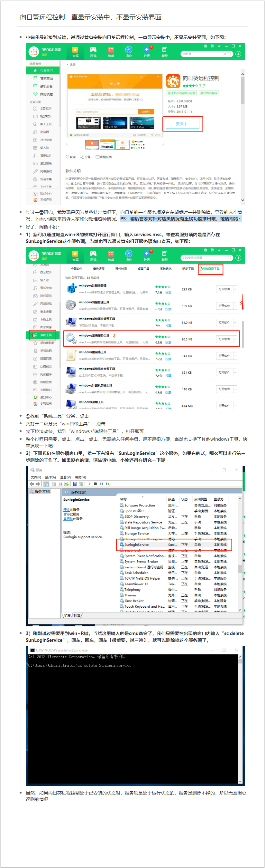
Task: Sort services by 名称 column header
Action: tap(123, 499)
